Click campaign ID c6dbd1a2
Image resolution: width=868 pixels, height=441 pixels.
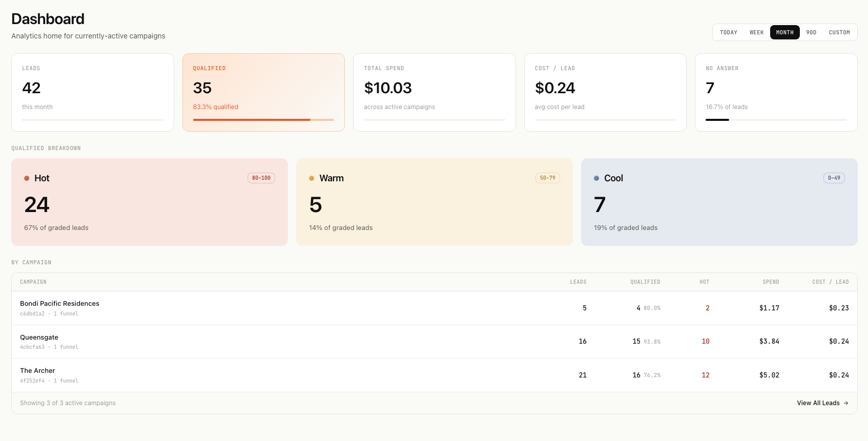pos(32,314)
